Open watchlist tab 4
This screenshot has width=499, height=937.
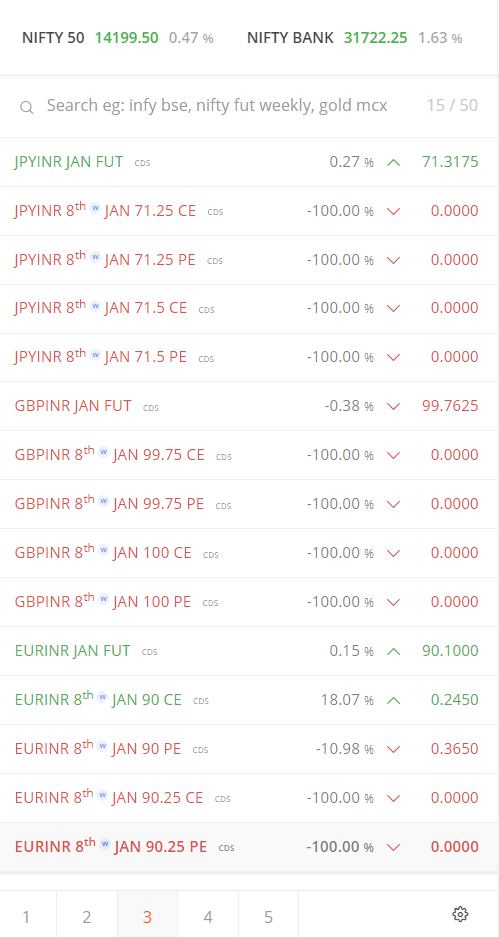208,917
